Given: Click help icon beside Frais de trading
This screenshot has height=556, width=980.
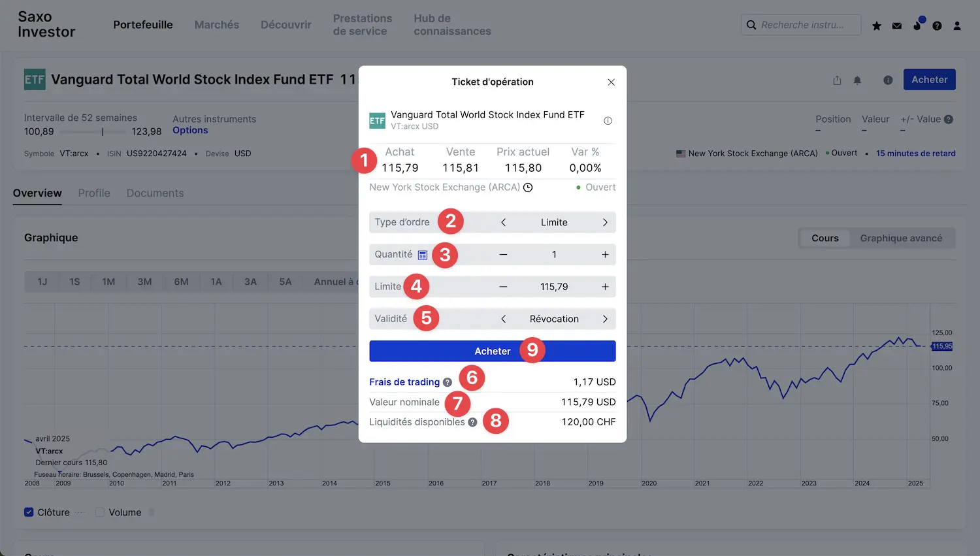Looking at the screenshot, I should (x=448, y=383).
